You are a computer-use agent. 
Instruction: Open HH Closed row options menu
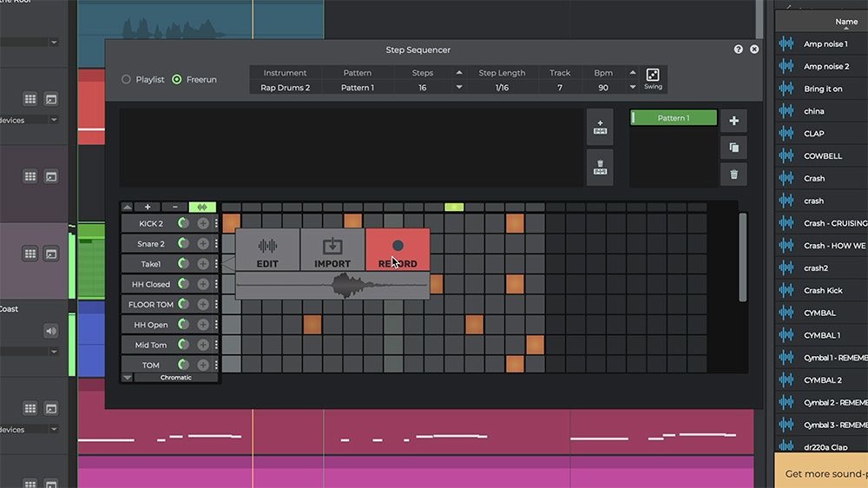tap(216, 284)
